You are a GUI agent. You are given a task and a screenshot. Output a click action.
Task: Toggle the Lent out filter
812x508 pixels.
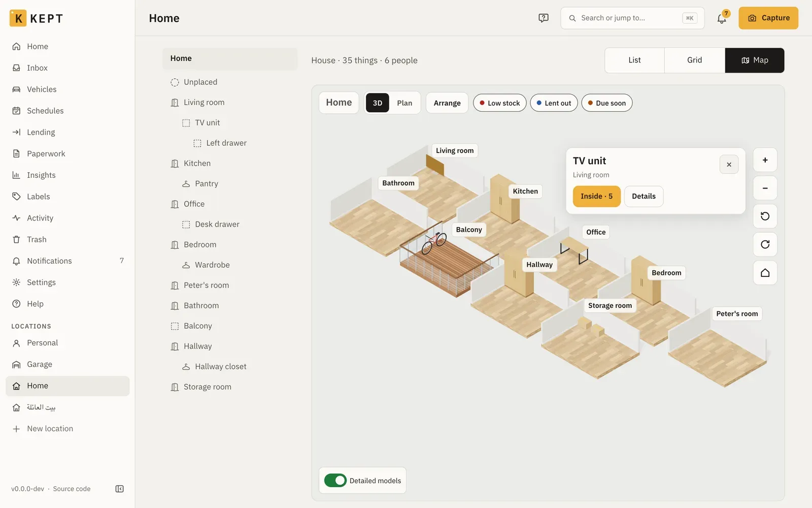554,103
